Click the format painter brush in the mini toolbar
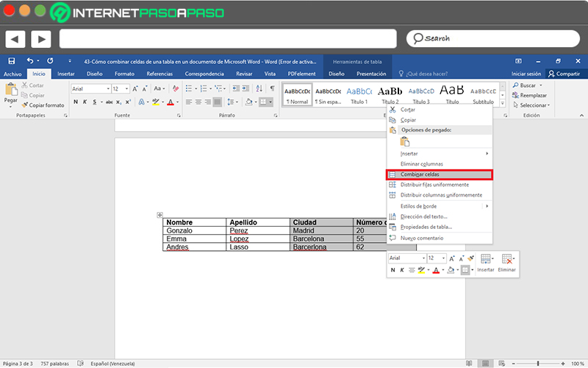588x368 pixels. tap(471, 258)
